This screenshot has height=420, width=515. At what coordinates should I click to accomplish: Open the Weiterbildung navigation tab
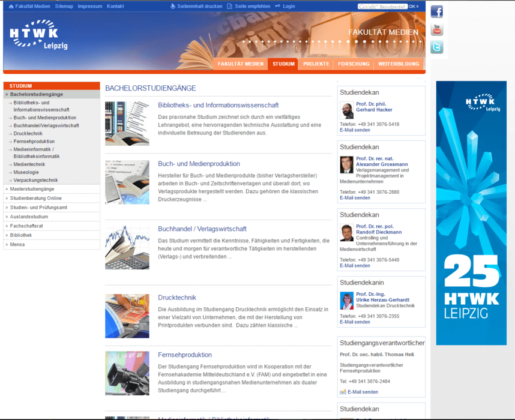[x=398, y=64]
